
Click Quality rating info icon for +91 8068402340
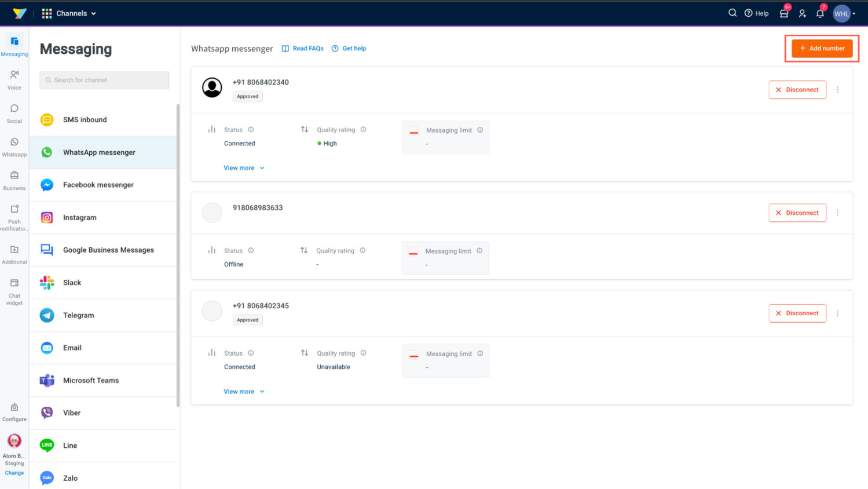point(364,130)
